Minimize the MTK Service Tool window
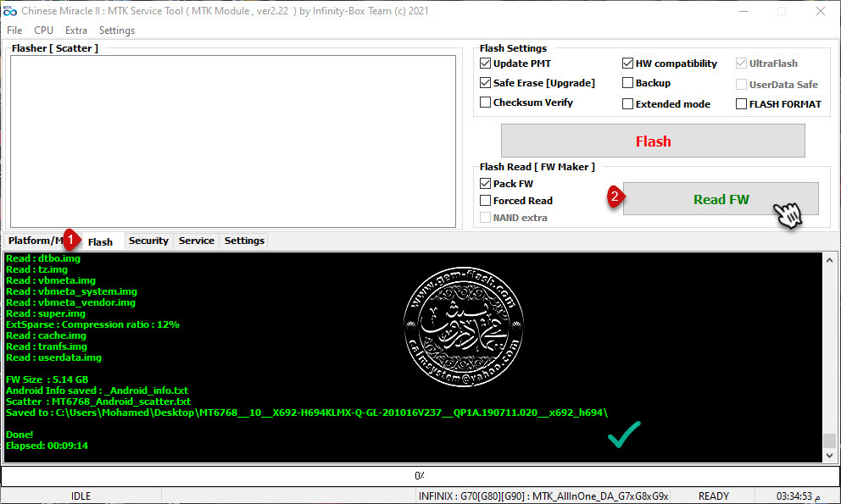 coord(744,11)
